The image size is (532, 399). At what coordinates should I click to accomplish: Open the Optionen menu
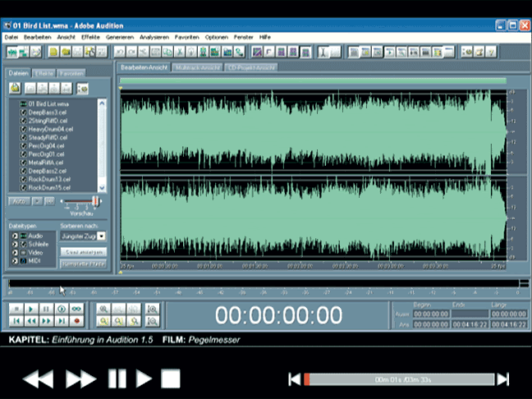[217, 37]
